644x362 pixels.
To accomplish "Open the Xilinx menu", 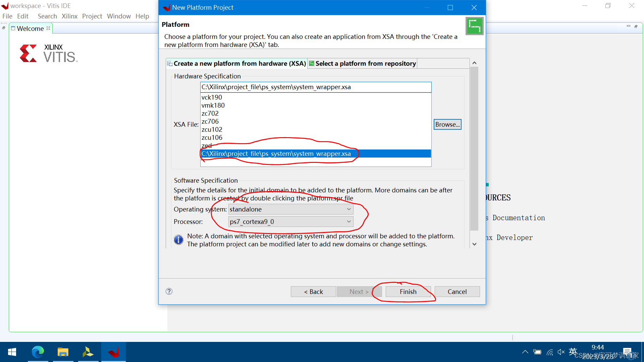I will point(69,16).
